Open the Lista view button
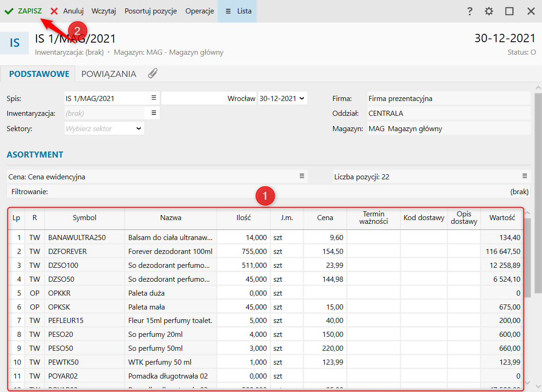Screen dimensions: 542x392 coord(238,11)
